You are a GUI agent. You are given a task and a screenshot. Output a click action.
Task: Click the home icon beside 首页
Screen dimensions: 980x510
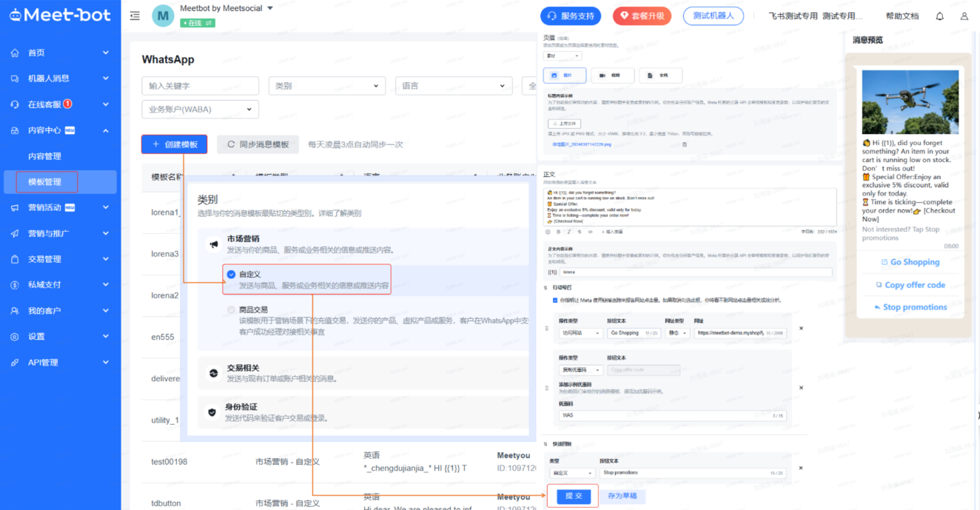(15, 53)
